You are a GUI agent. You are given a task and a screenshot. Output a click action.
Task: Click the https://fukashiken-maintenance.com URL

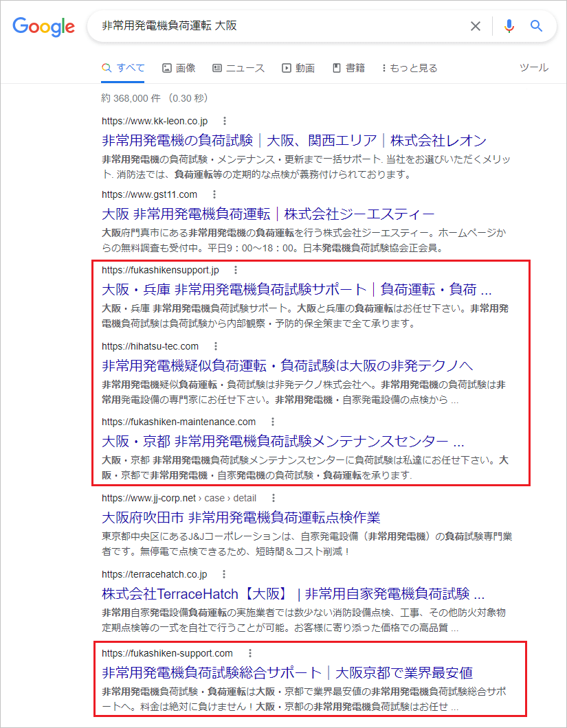179,422
